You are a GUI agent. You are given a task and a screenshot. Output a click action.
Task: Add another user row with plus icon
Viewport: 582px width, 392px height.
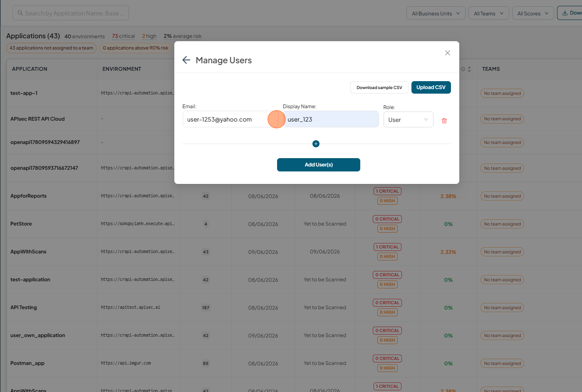(316, 144)
